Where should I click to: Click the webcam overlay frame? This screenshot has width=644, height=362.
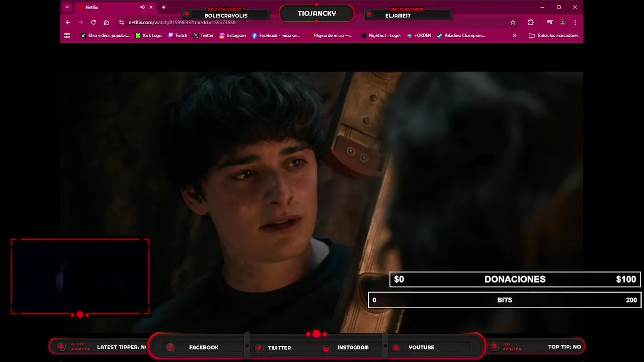(x=80, y=277)
